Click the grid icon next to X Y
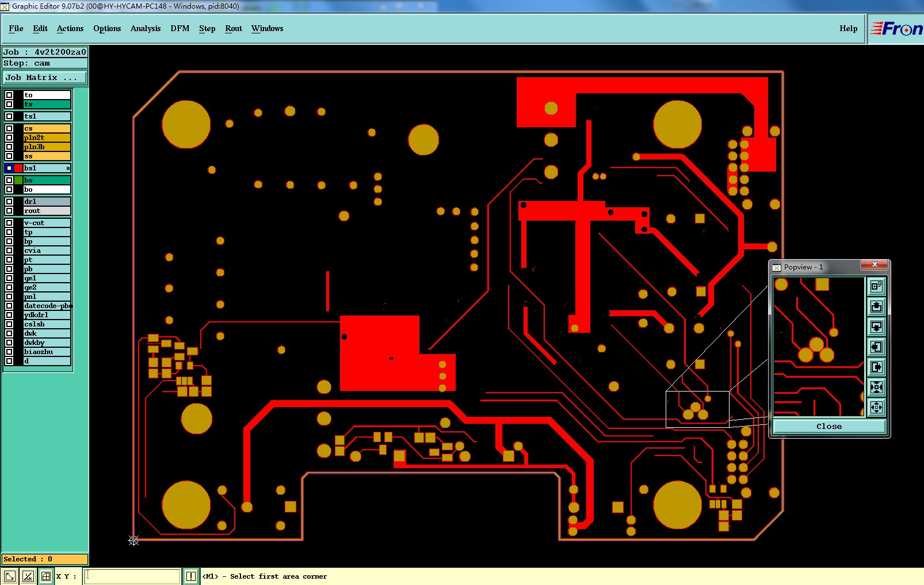 pyautogui.click(x=46, y=576)
